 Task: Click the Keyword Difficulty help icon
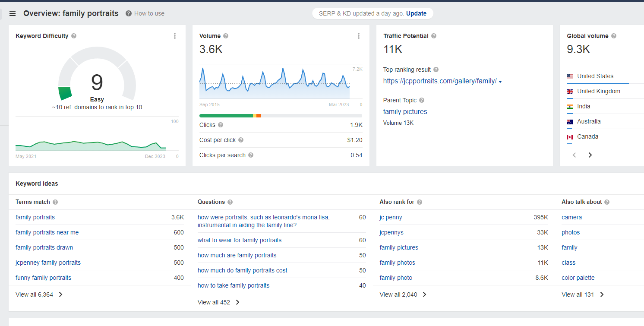(x=74, y=36)
